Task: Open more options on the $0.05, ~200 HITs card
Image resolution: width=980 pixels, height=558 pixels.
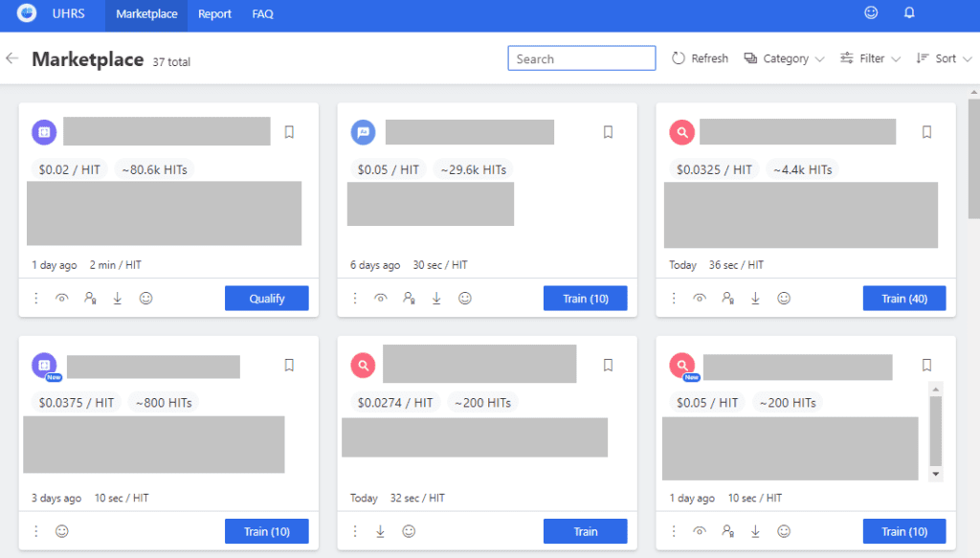Action: pos(674,531)
